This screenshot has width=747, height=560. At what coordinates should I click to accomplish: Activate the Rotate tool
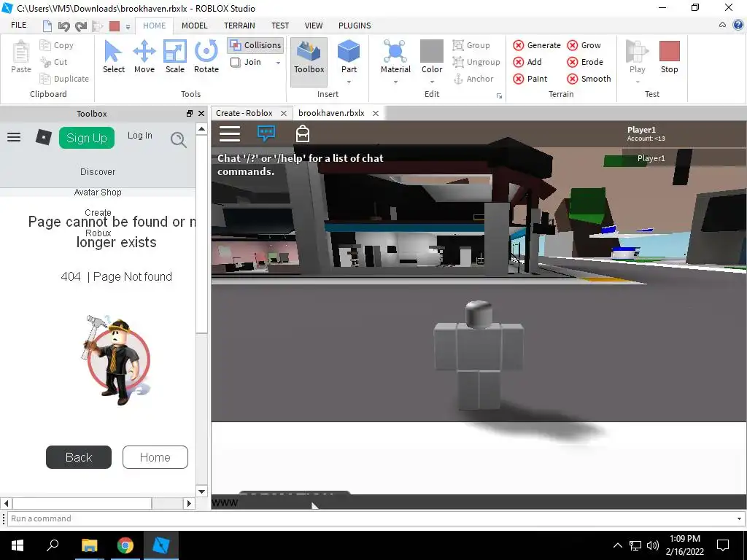[206, 56]
